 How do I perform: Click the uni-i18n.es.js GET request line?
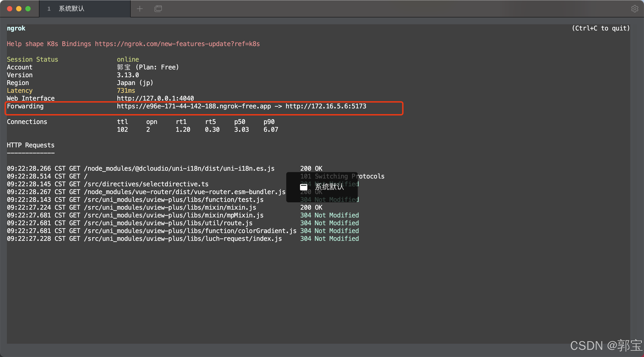point(140,168)
